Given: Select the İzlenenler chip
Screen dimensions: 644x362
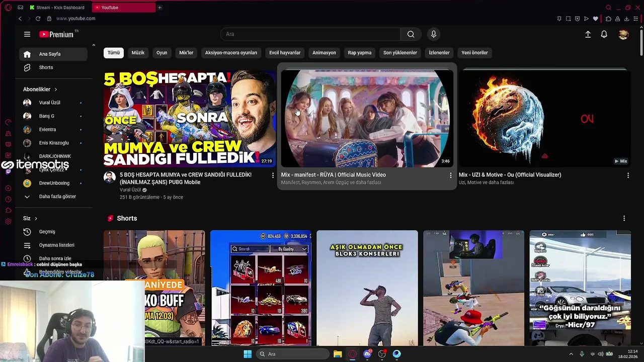Looking at the screenshot, I should 439,53.
